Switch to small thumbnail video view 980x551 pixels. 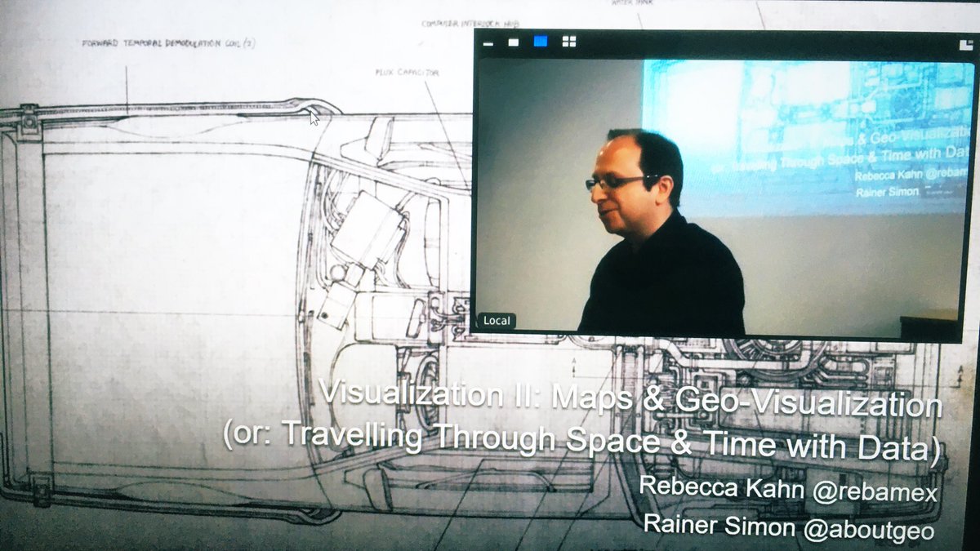click(x=514, y=42)
